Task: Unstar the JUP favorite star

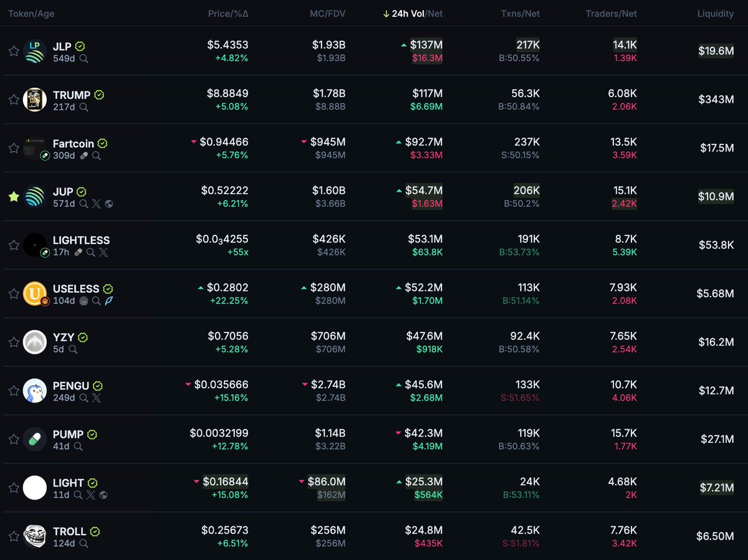Action: point(14,197)
